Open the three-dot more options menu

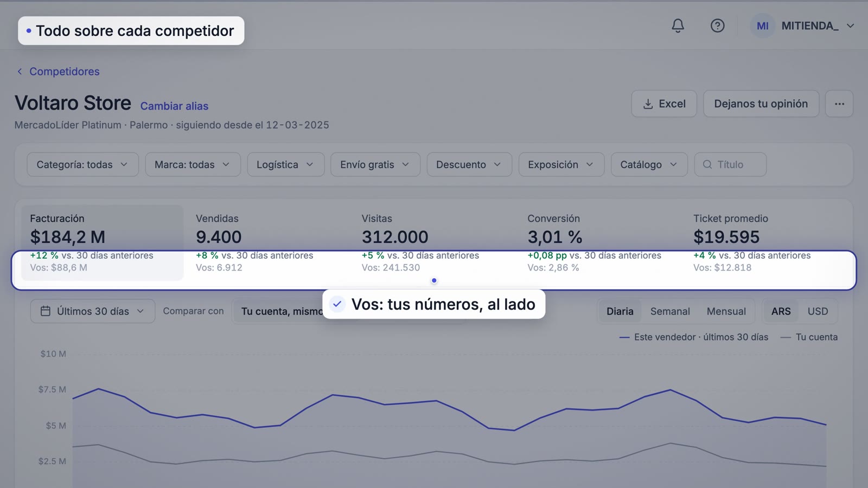839,104
